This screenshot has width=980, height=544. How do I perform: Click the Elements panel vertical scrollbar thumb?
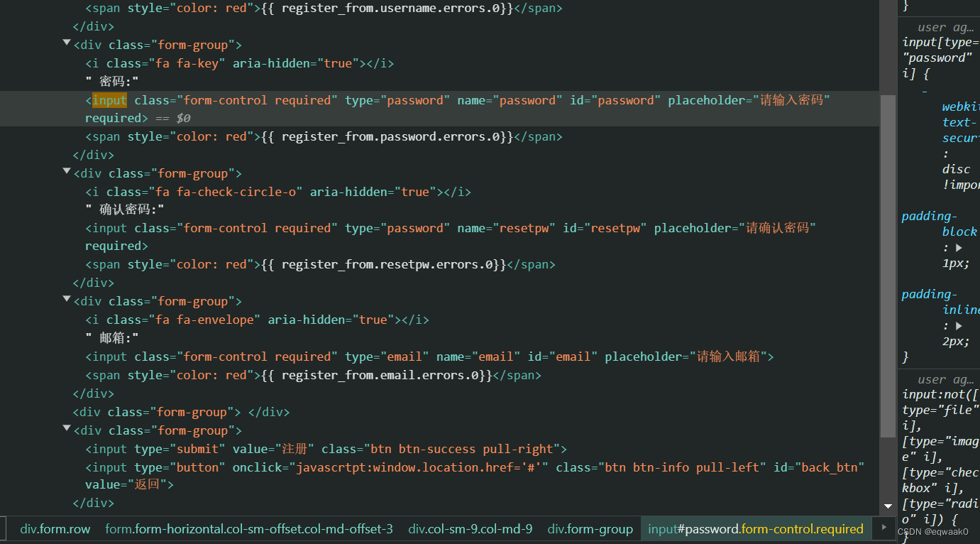(888, 266)
